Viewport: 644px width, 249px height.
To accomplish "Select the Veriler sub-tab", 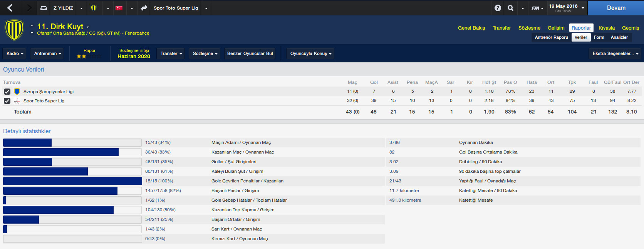I will click(581, 37).
